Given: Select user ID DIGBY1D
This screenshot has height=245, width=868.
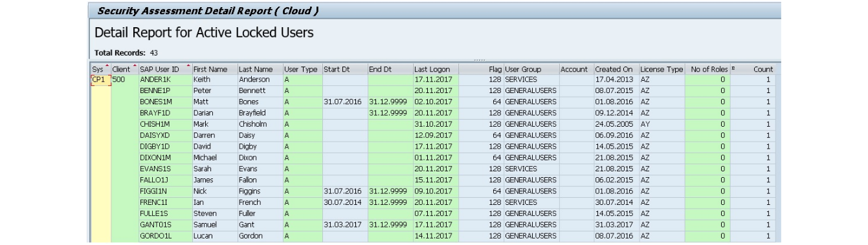Looking at the screenshot, I should point(165,146).
